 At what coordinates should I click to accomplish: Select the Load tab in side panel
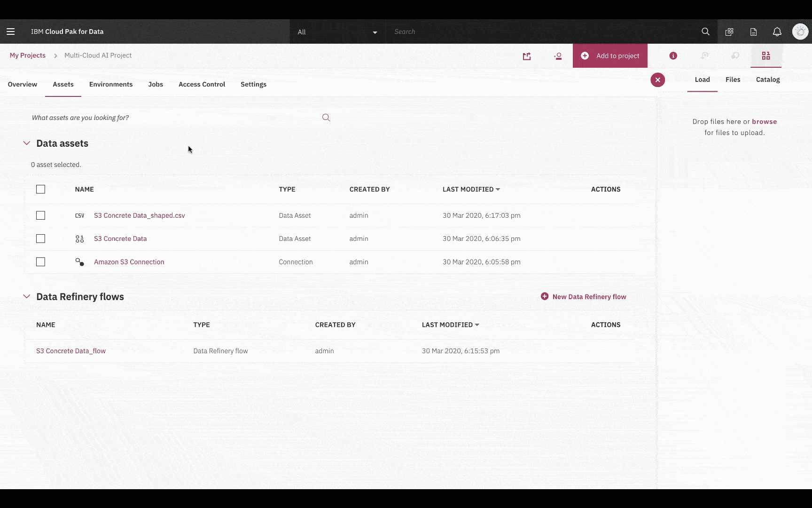703,79
